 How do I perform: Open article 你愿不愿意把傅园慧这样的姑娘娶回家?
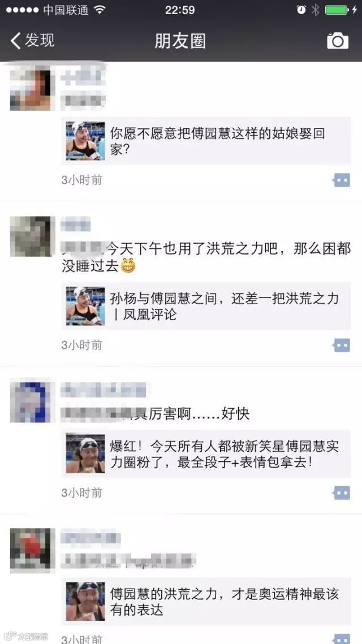click(206, 141)
